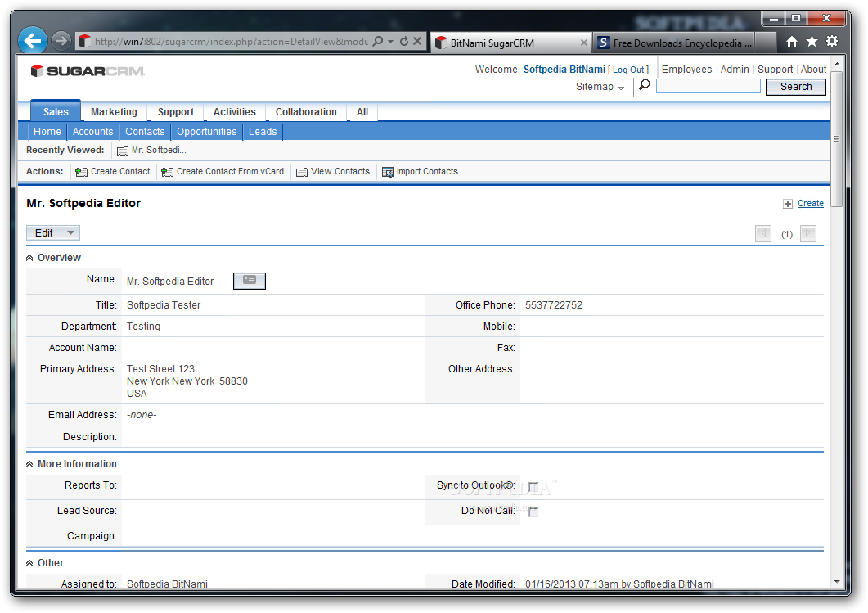
Task: Open the browser home icon
Action: tap(792, 42)
